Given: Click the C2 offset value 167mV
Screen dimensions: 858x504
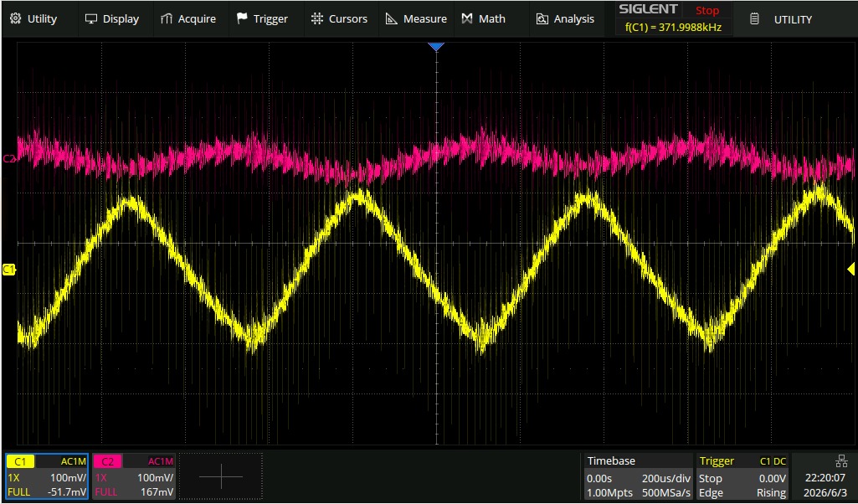Looking at the screenshot, I should [157, 492].
